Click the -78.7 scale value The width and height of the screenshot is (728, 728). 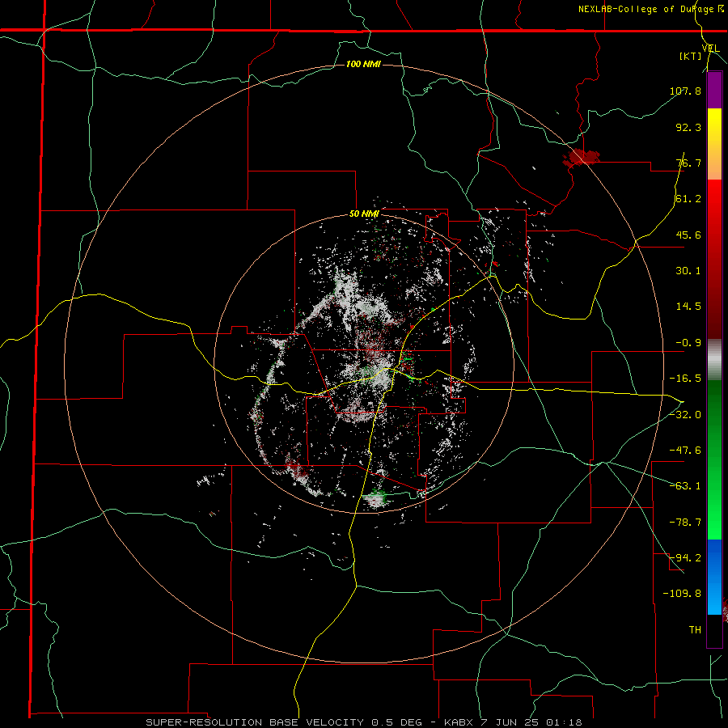685,523
